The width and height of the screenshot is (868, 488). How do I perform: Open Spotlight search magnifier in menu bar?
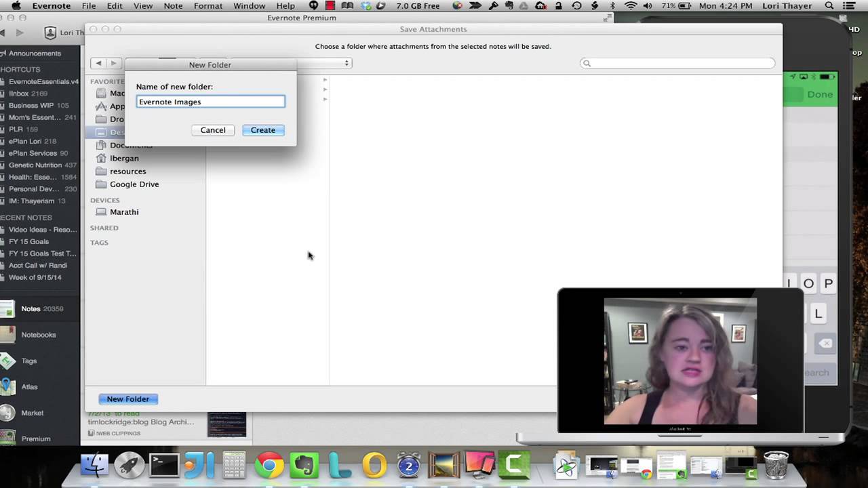click(x=829, y=5)
